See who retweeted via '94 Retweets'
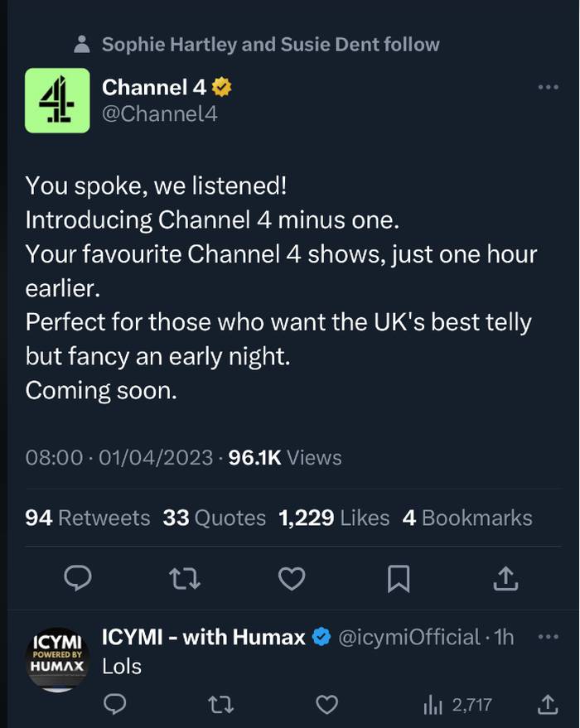Image resolution: width=580 pixels, height=728 pixels. [x=87, y=518]
